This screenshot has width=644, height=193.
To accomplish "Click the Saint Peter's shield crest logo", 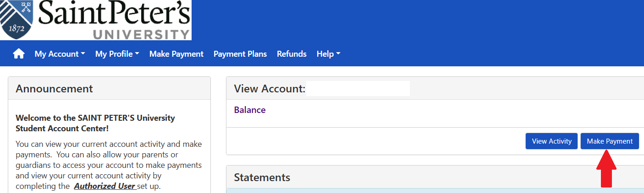I will tap(16, 20).
